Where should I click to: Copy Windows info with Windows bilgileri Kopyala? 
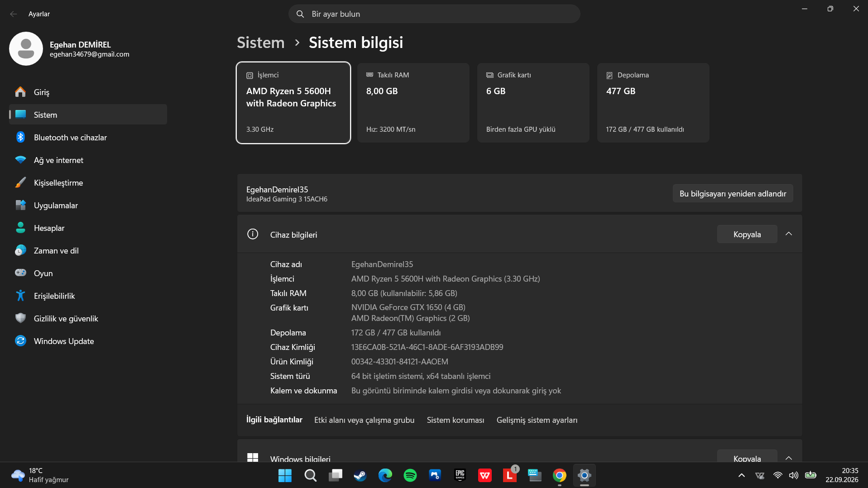[x=747, y=456]
